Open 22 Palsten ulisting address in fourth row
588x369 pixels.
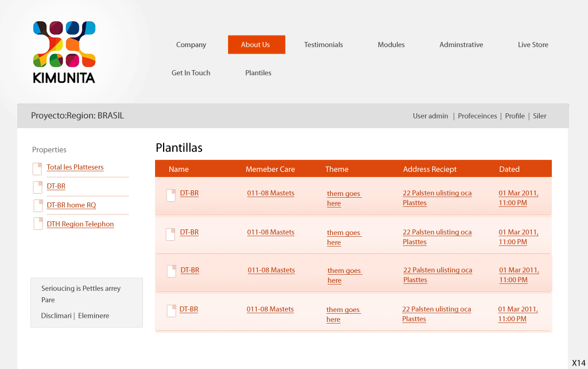tap(437, 314)
